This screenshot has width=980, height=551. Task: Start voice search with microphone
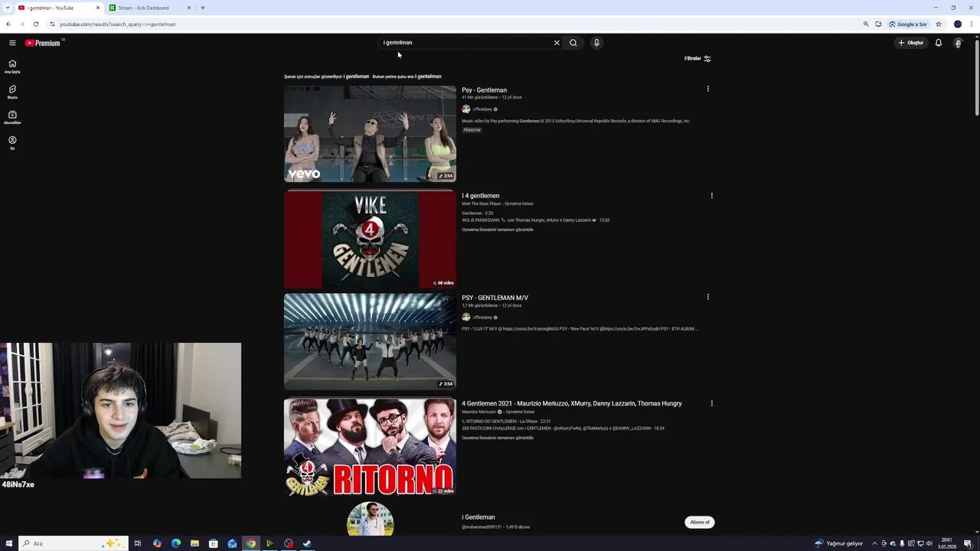point(596,43)
